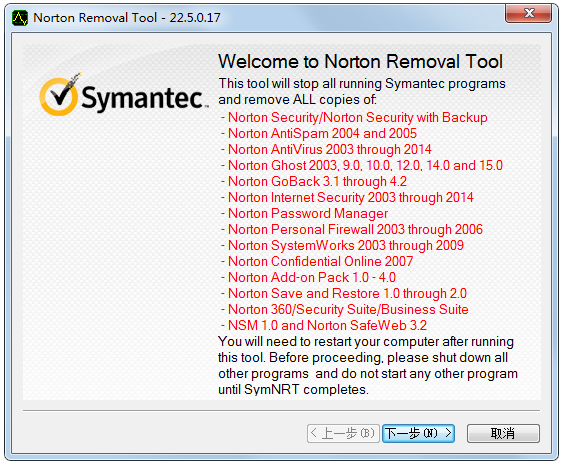The width and height of the screenshot is (563, 466).
Task: Click 'Norton Confidential Online 2007' line
Action: [317, 261]
